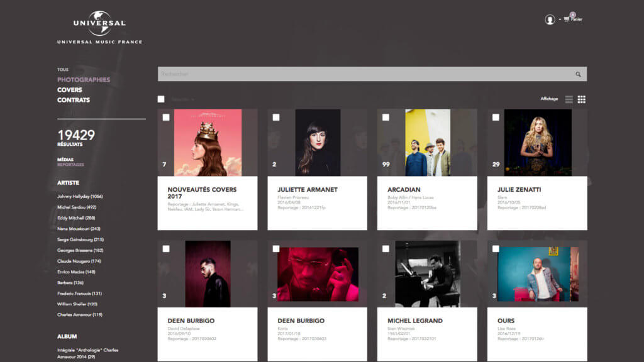Viewport: 644px width, 362px height.
Task: Check the red-tinted Deen Burbigo card checkbox
Action: 276,249
